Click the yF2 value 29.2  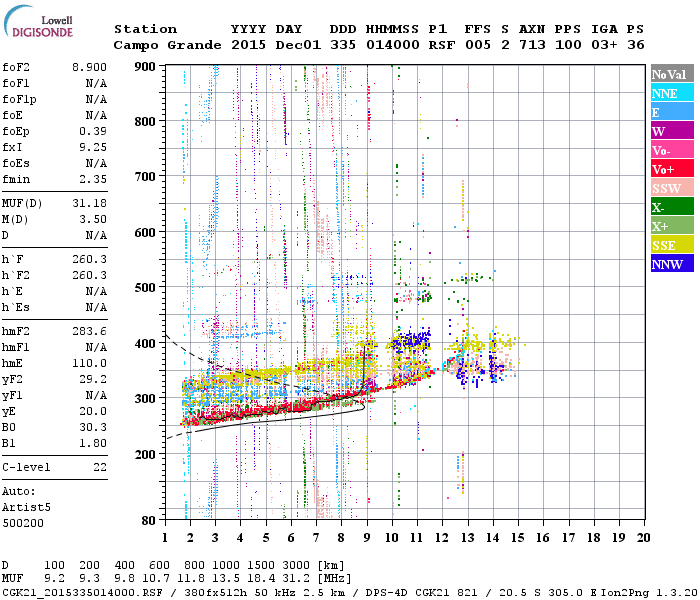coord(93,379)
